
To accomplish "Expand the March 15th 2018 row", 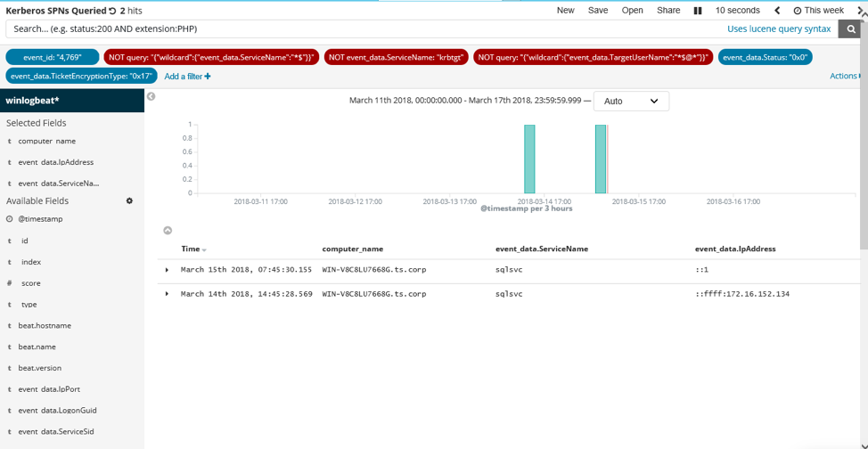I will (x=167, y=270).
